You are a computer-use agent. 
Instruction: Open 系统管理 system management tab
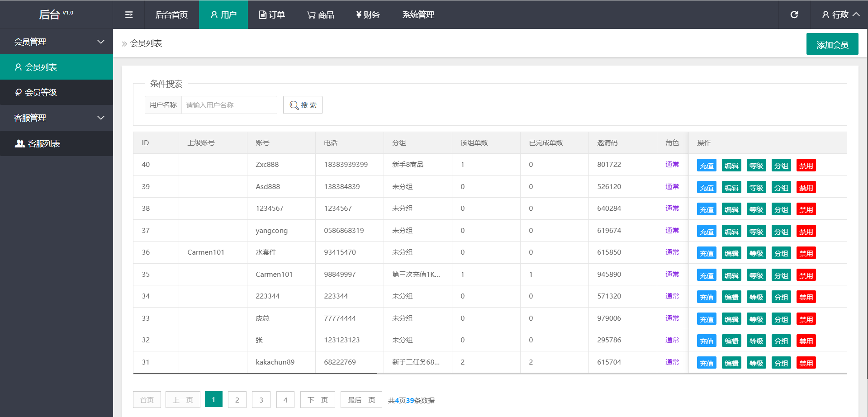[x=418, y=15]
